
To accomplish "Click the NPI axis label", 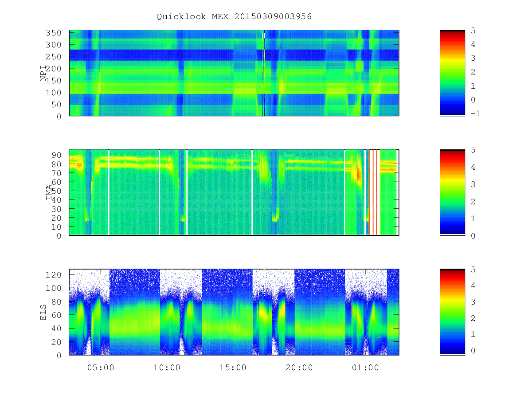I will pos(43,73).
